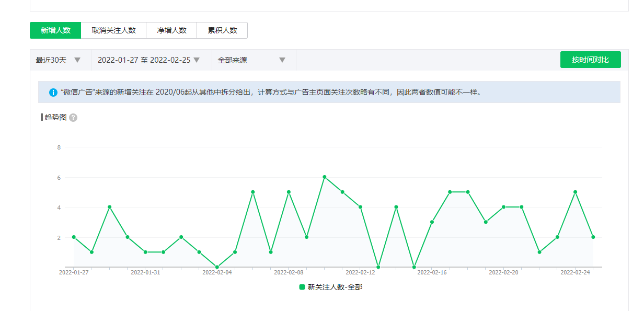Select the 净增人数 tab
Viewport: 644px width, 311px height.
click(171, 30)
